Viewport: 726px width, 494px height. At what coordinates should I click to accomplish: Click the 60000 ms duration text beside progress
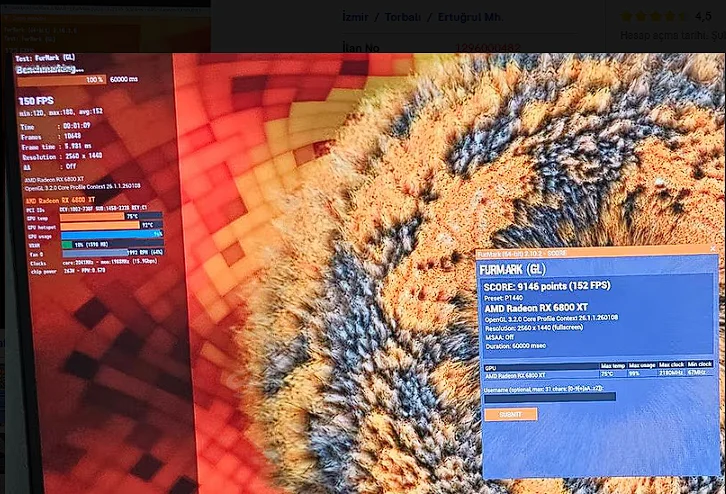(x=124, y=80)
